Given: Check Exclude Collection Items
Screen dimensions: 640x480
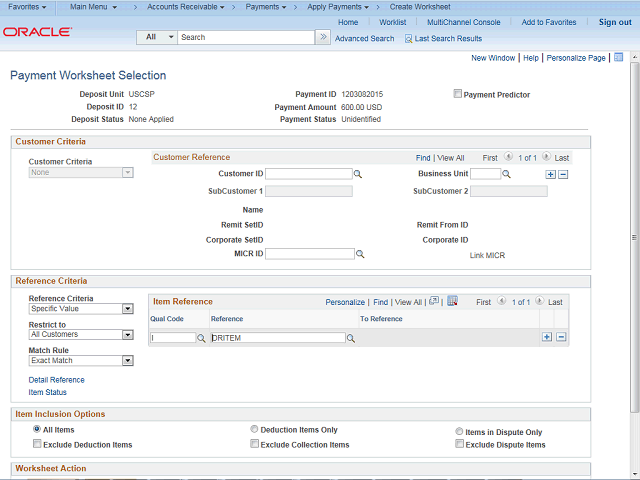Looking at the screenshot, I should click(x=254, y=444).
